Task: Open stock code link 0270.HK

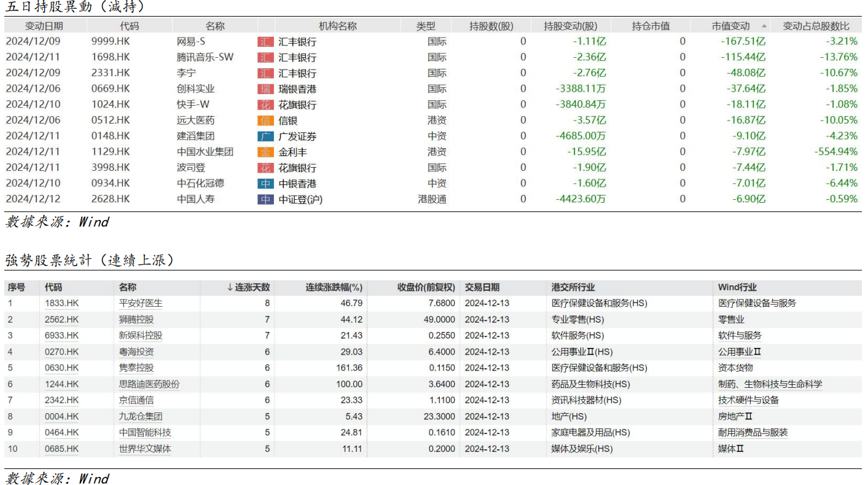Action: [62, 352]
